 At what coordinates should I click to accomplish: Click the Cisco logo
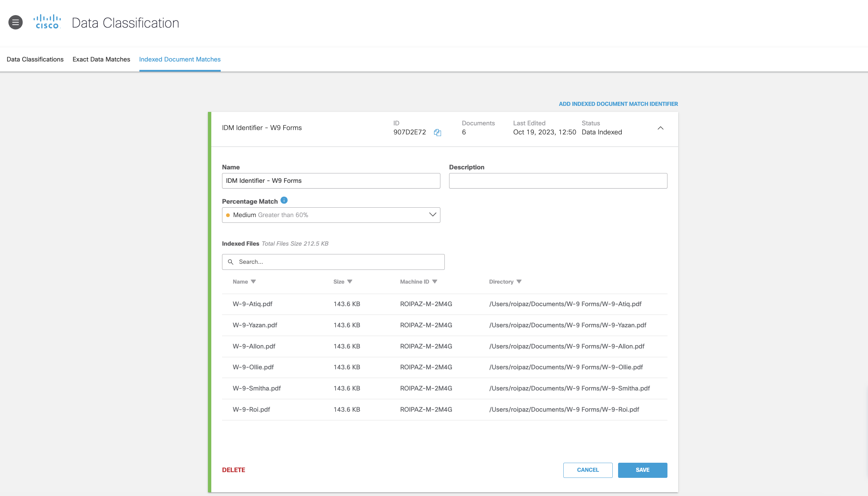click(47, 22)
